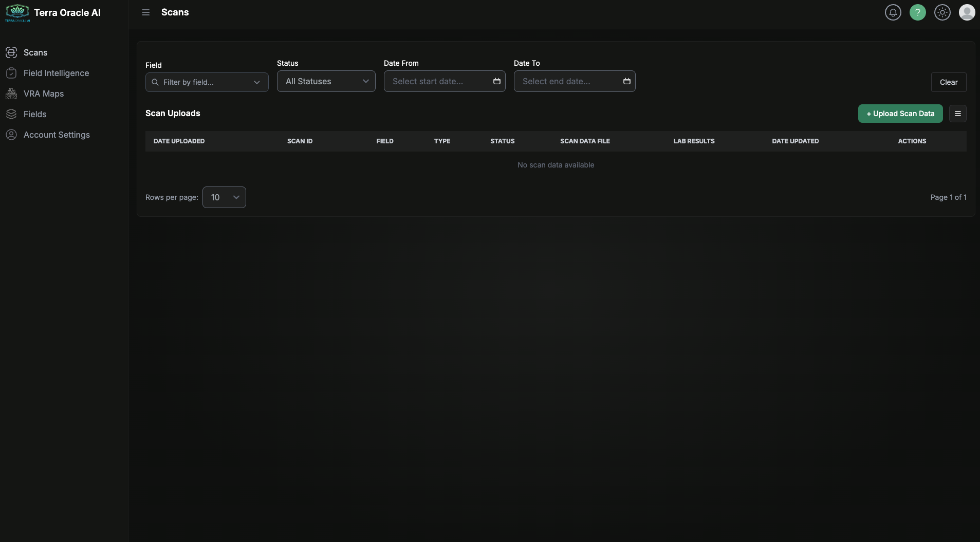The width and height of the screenshot is (980, 542).
Task: Open Fields section in sidebar
Action: 35,114
